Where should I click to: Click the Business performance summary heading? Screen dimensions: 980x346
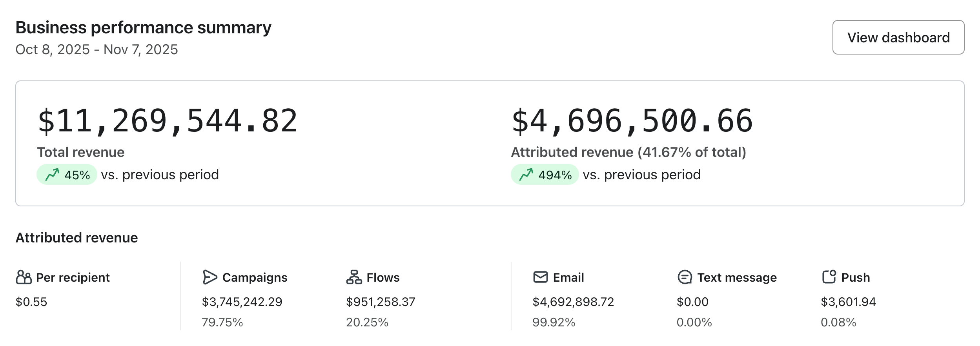[x=143, y=28]
